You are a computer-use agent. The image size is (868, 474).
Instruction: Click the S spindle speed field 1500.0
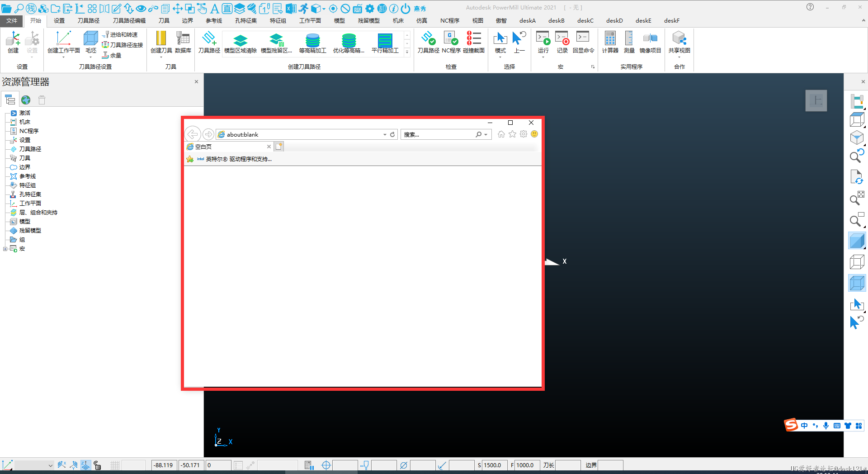pos(495,465)
